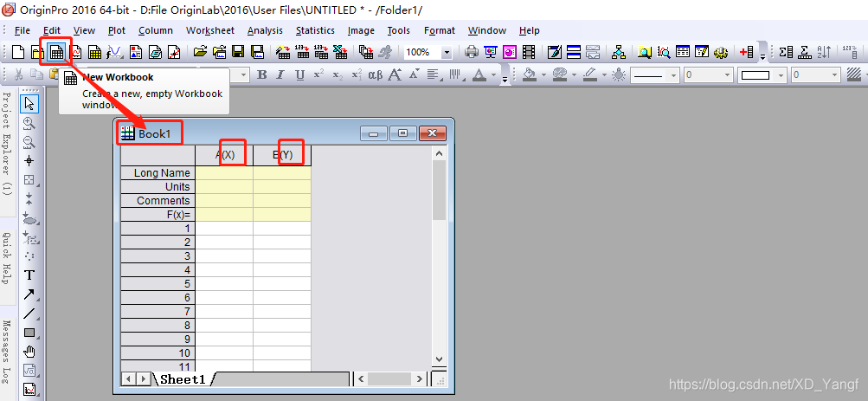Select column B(Y) header
This screenshot has width=868, height=401.
click(x=282, y=156)
